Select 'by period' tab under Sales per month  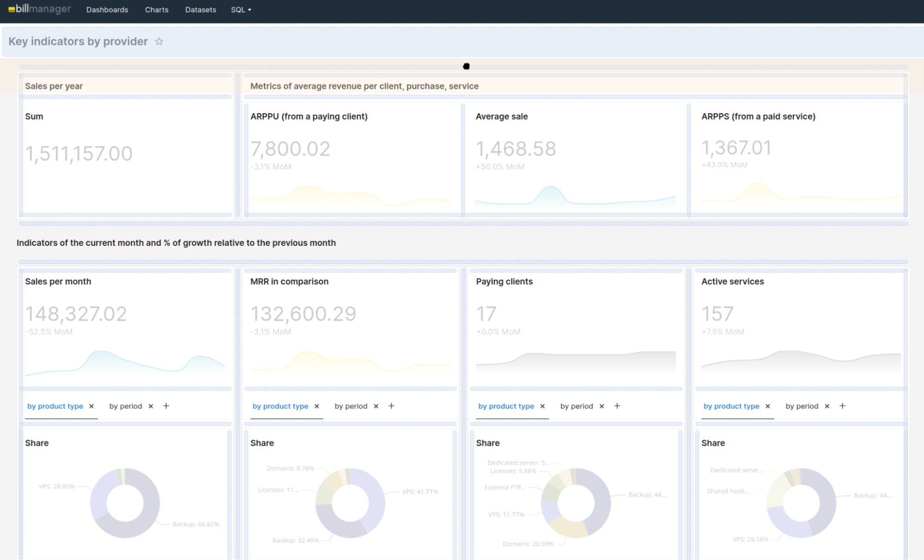pos(126,406)
